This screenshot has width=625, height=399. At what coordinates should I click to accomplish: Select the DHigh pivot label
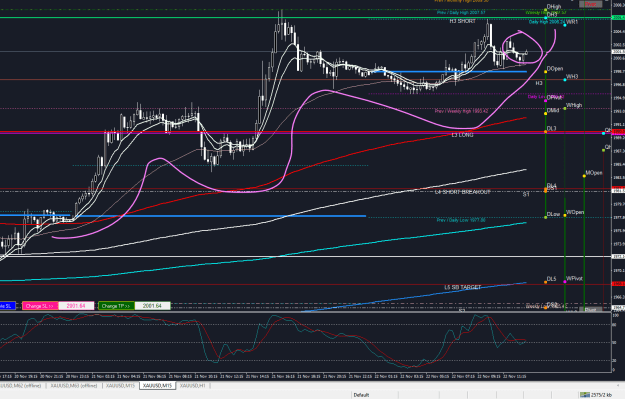[554, 7]
